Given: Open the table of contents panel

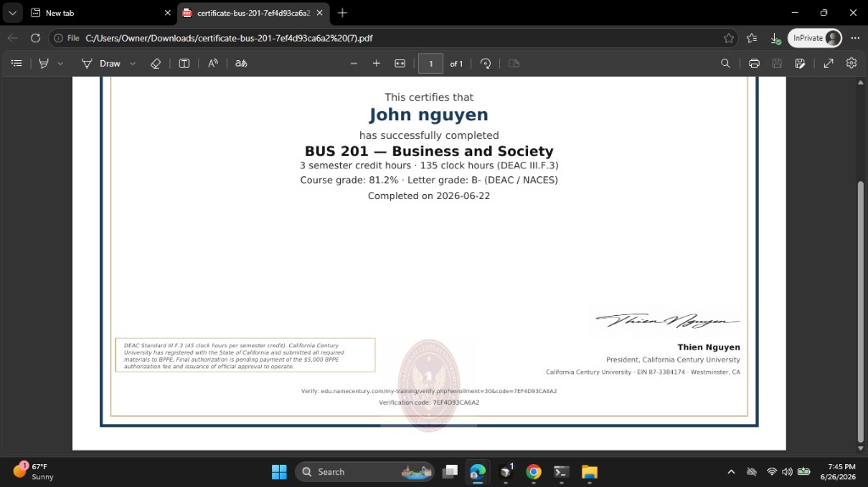Looking at the screenshot, I should 17,64.
